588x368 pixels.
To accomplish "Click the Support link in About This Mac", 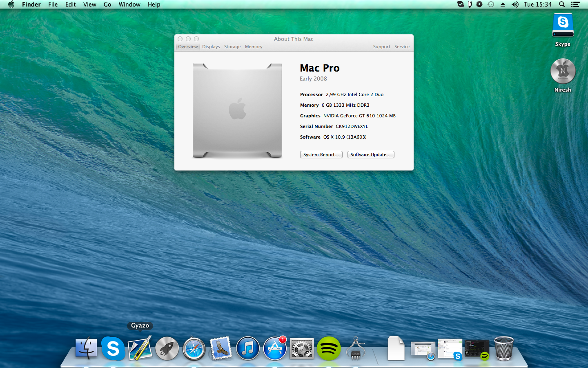I will pyautogui.click(x=382, y=47).
